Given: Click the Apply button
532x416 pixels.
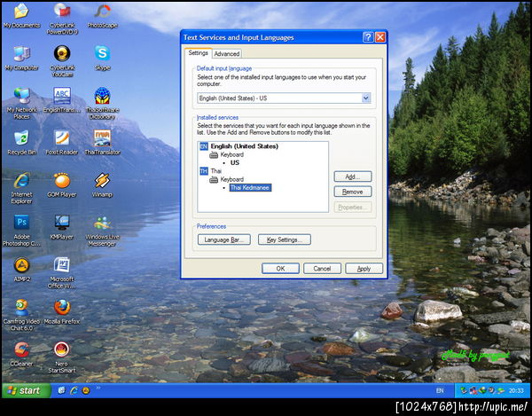Looking at the screenshot, I should coord(364,269).
